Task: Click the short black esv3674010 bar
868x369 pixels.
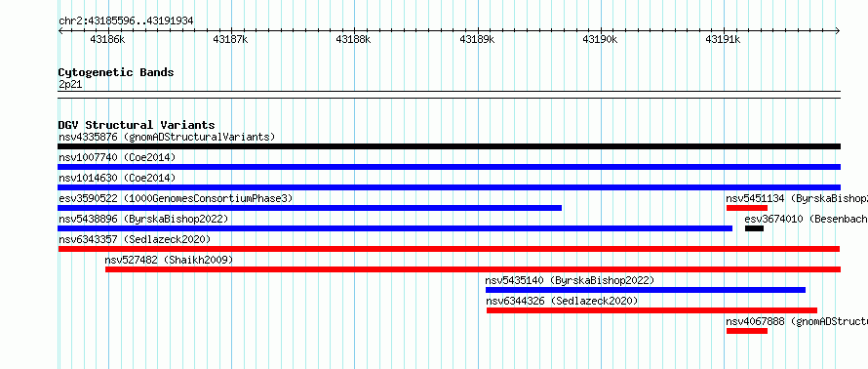Action: tap(754, 228)
